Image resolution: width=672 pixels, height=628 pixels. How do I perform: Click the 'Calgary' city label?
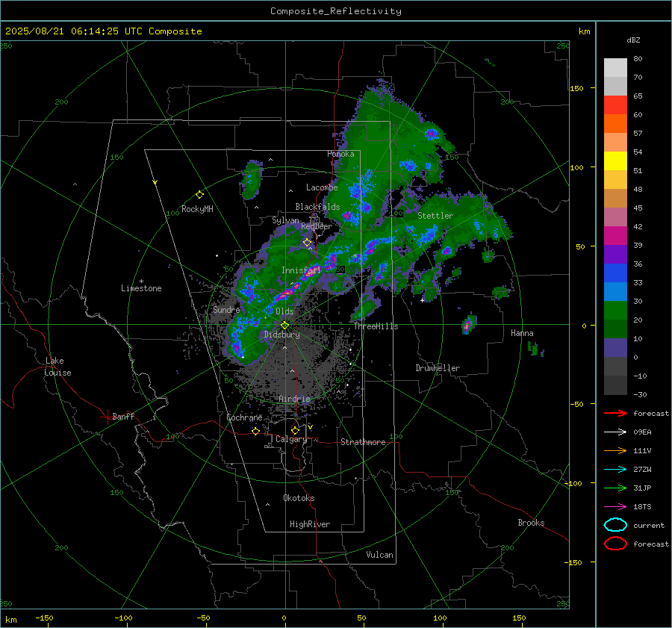291,439
